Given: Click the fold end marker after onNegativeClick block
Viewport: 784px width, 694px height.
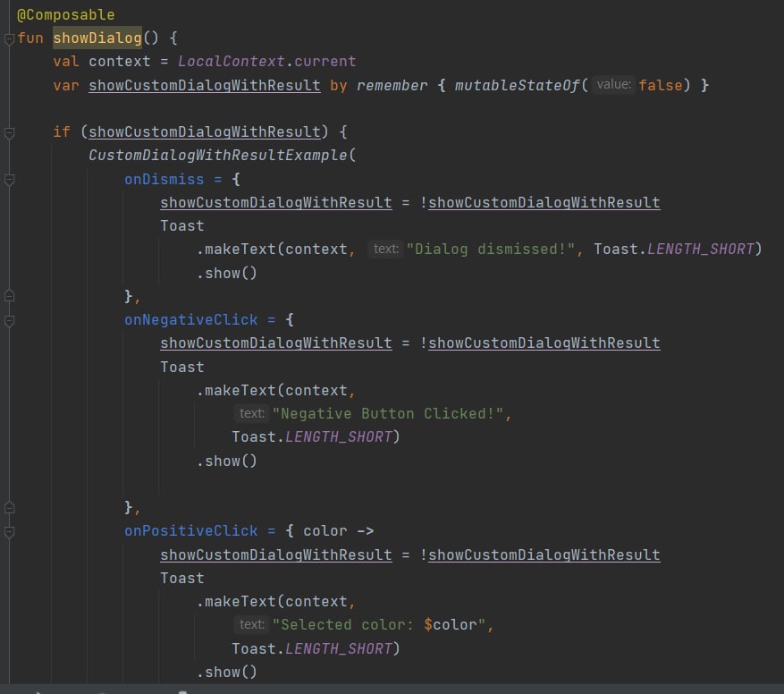Looking at the screenshot, I should (x=9, y=507).
